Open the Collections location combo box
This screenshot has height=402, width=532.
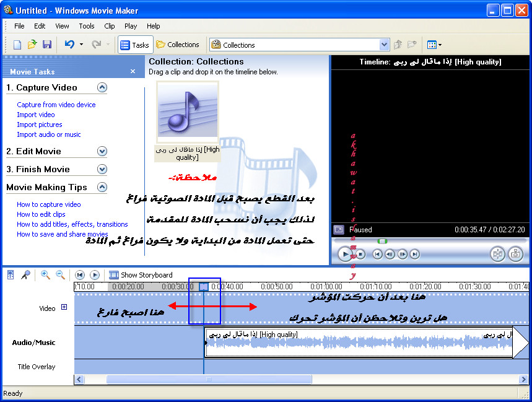pos(299,45)
